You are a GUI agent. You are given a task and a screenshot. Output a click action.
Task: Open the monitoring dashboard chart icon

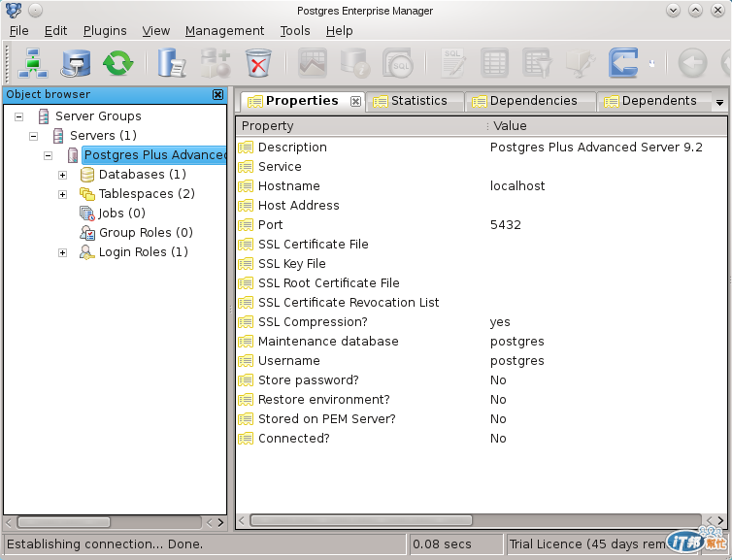click(313, 63)
